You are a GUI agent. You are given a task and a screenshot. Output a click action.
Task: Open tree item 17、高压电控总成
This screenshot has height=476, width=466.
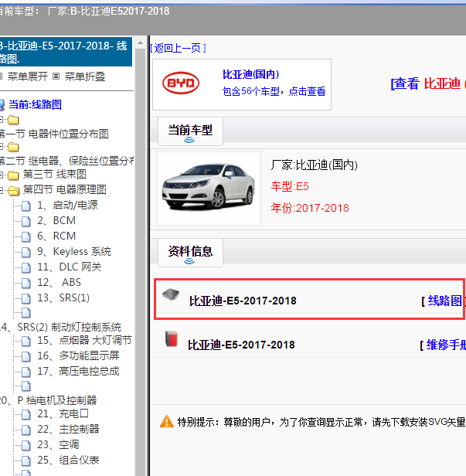[x=78, y=371]
